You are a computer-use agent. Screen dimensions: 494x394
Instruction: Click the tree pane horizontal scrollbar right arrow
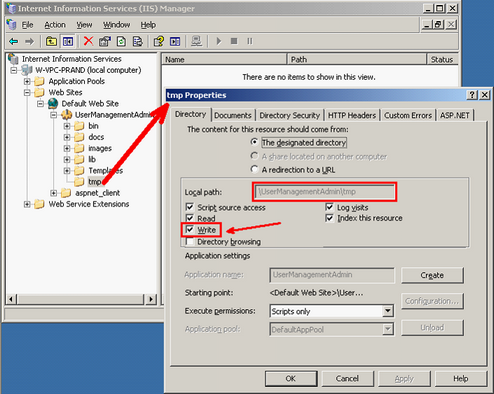tap(151, 299)
